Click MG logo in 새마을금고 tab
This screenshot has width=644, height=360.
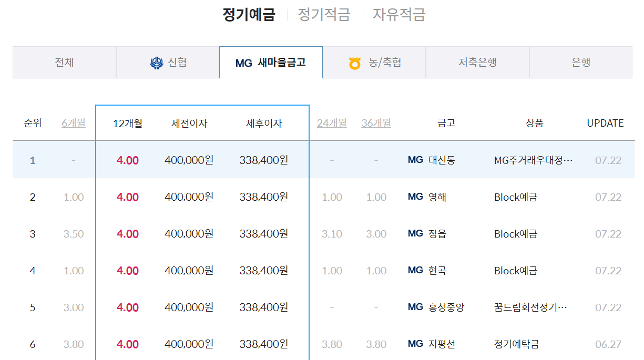click(244, 63)
